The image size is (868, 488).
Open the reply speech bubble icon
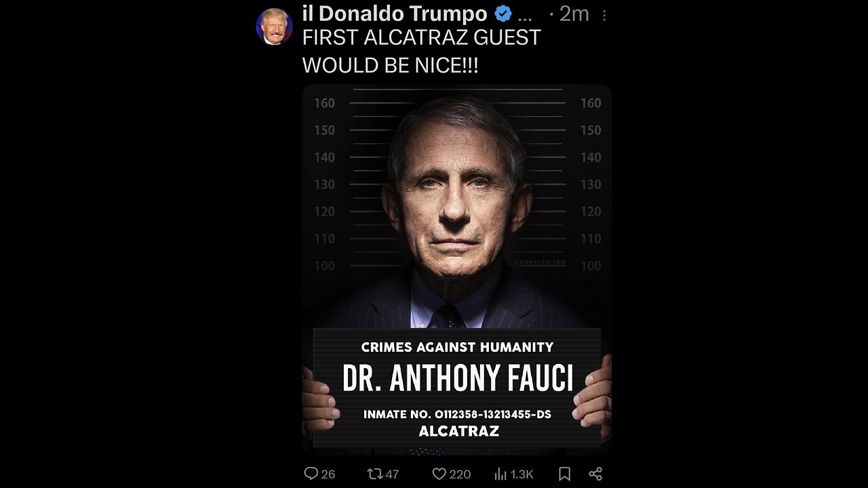[311, 474]
